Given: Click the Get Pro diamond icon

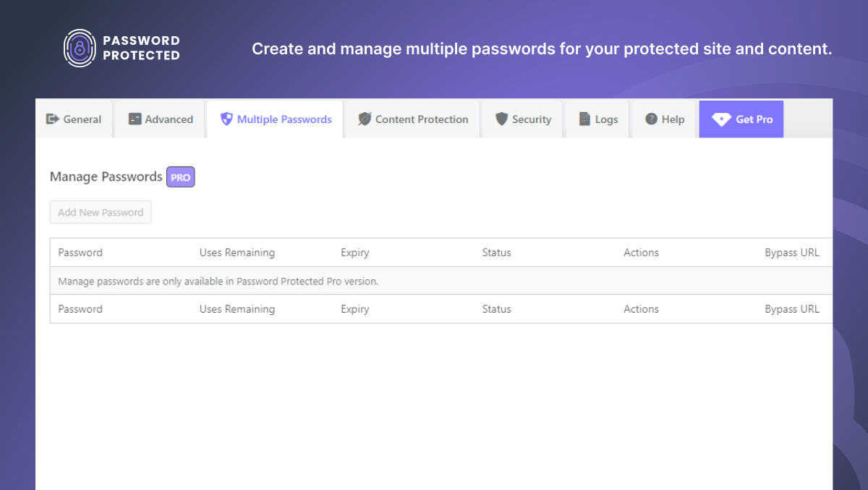Looking at the screenshot, I should coord(721,120).
